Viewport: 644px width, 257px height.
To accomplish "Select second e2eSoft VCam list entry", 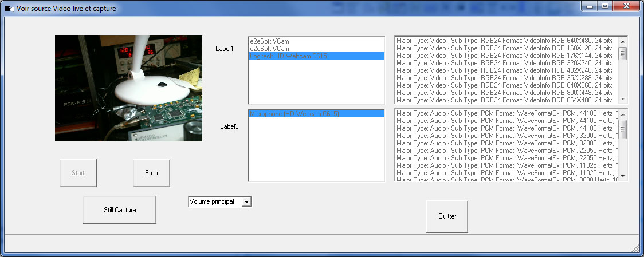I will point(316,49).
